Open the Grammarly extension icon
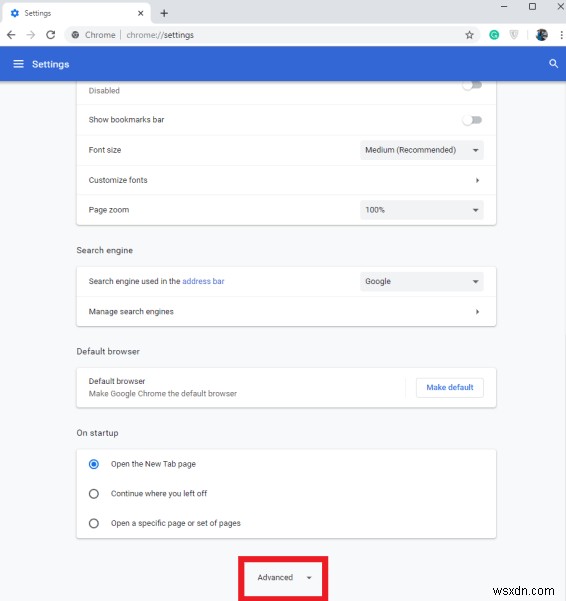This screenshot has width=566, height=601. [494, 35]
